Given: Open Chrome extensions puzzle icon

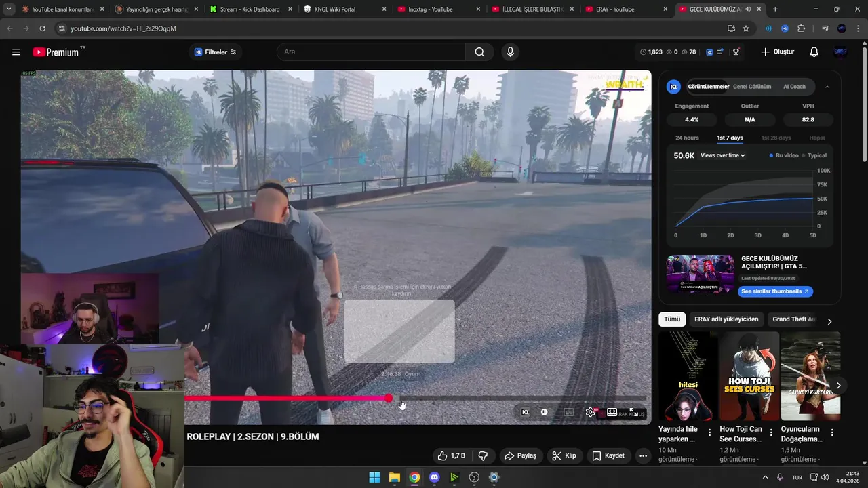Looking at the screenshot, I should (802, 28).
